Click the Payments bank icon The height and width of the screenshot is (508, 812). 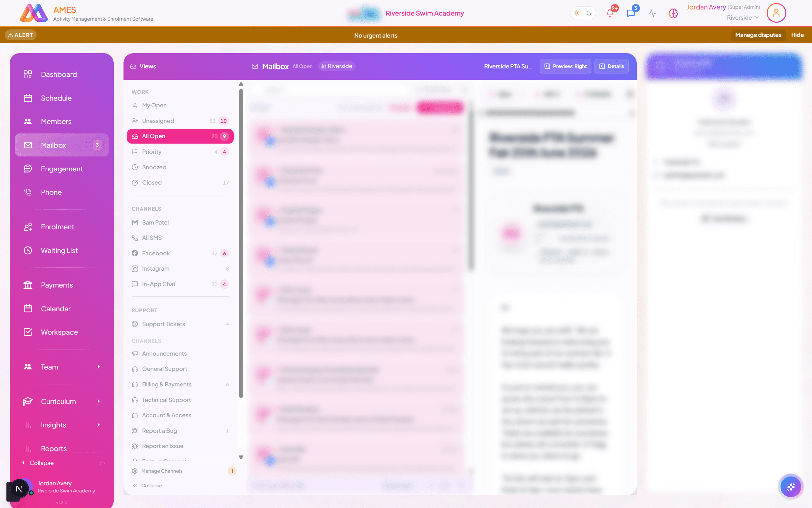click(x=28, y=285)
